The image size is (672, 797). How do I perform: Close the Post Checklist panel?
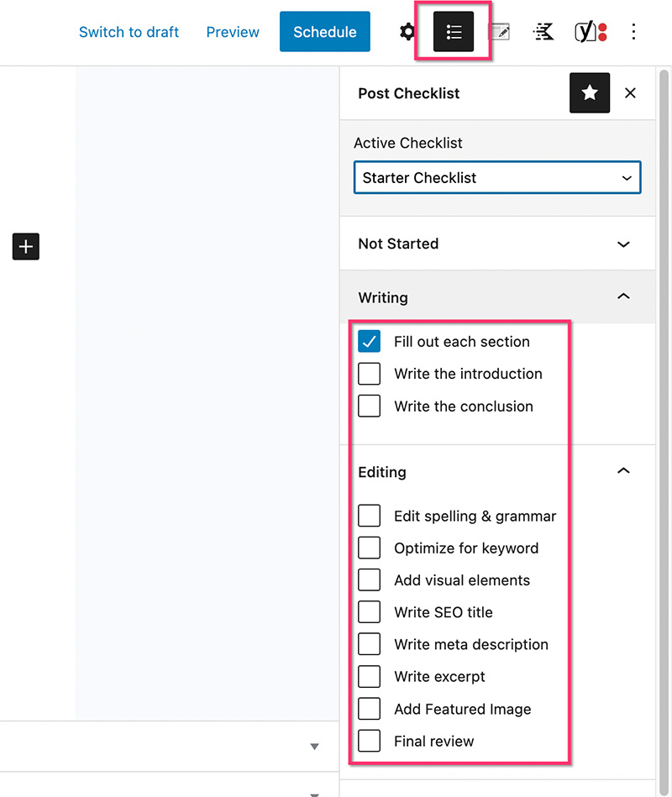[x=630, y=93]
